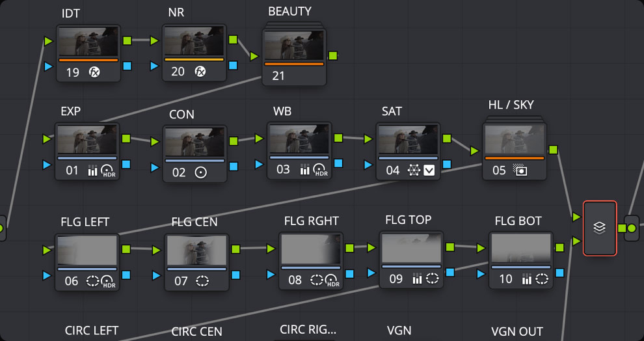Click the HDR icon on EXP node 01

point(108,171)
